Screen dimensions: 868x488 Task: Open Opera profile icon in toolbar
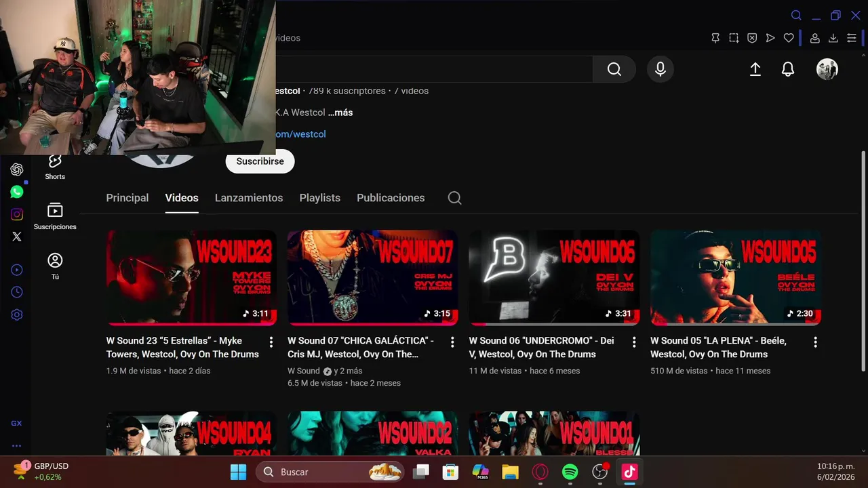tap(815, 38)
